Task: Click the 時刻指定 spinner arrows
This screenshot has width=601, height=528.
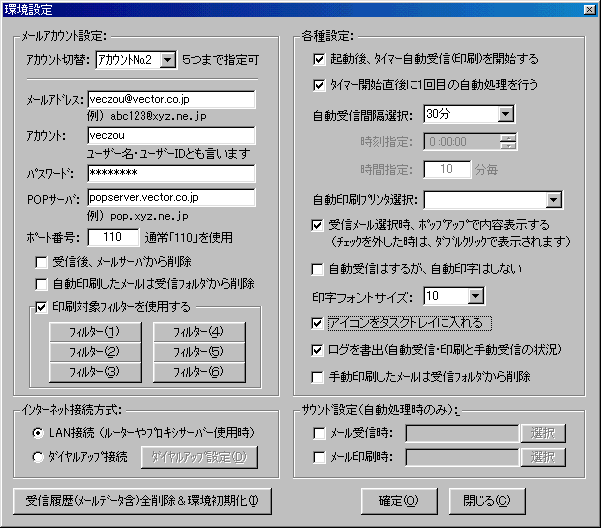Action: click(508, 142)
